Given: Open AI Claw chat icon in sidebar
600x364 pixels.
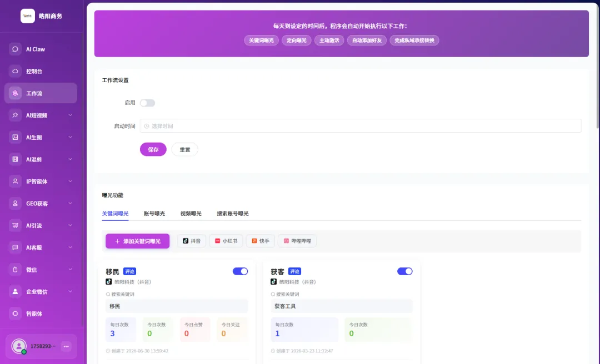Looking at the screenshot, I should click(16, 49).
